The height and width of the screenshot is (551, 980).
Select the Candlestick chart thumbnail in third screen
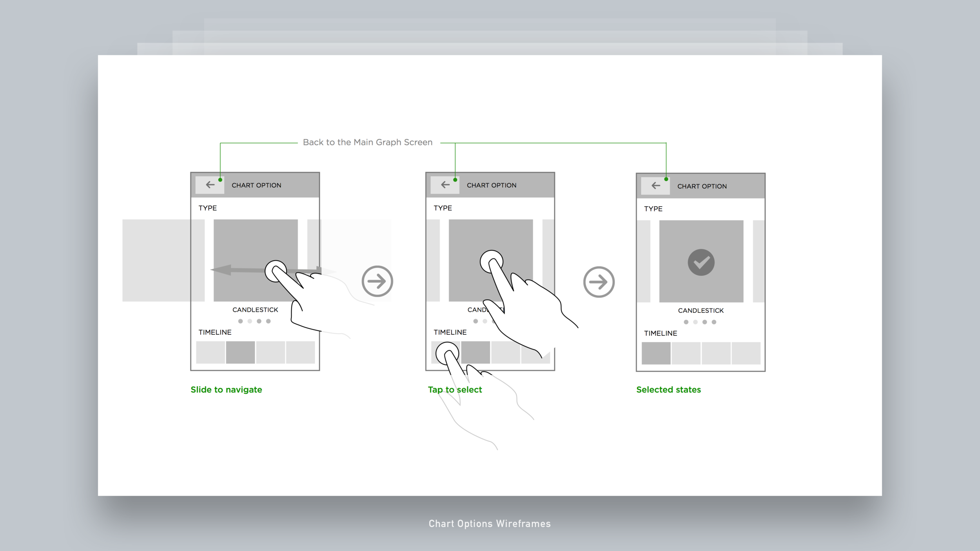click(700, 263)
